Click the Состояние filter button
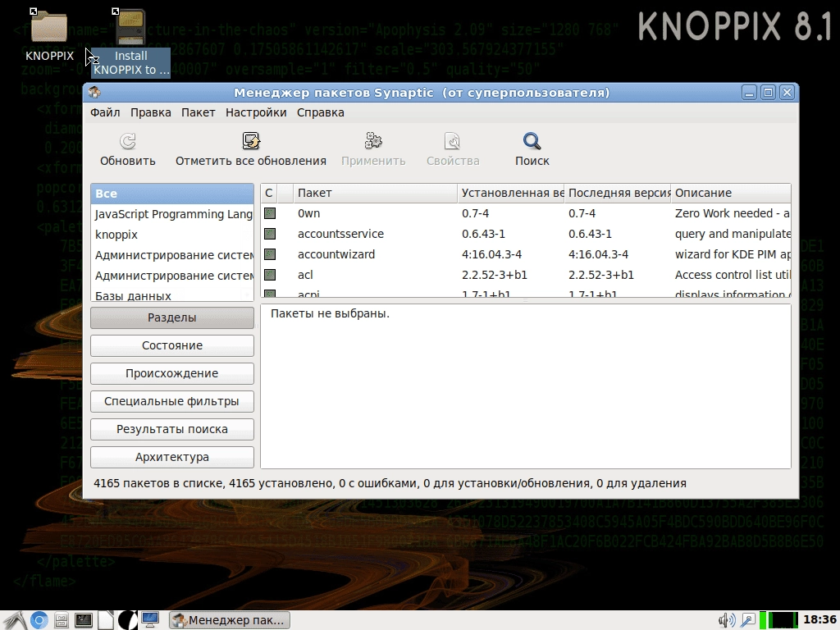The image size is (840, 630). click(172, 345)
